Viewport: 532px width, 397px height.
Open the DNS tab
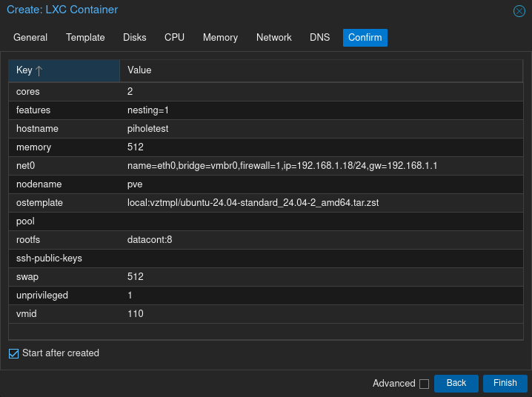319,37
